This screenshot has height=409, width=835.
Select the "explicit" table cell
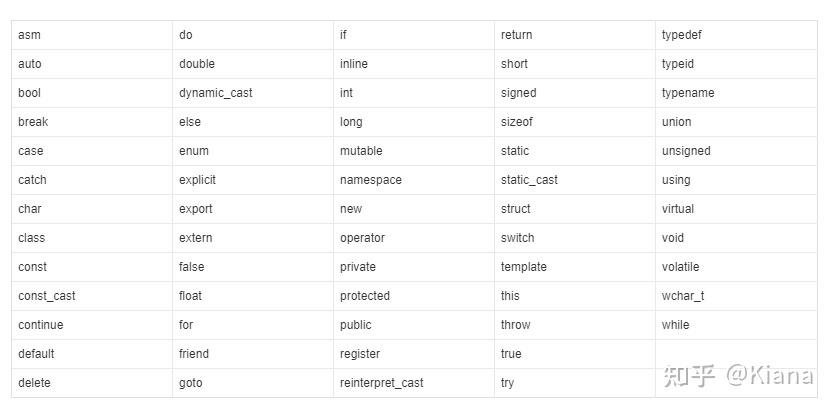[198, 180]
